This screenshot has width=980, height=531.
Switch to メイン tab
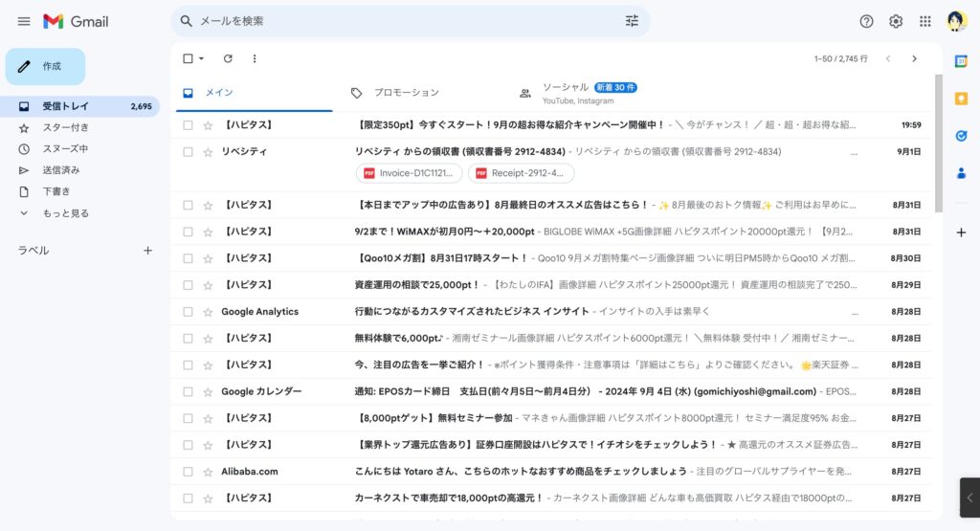coord(255,93)
